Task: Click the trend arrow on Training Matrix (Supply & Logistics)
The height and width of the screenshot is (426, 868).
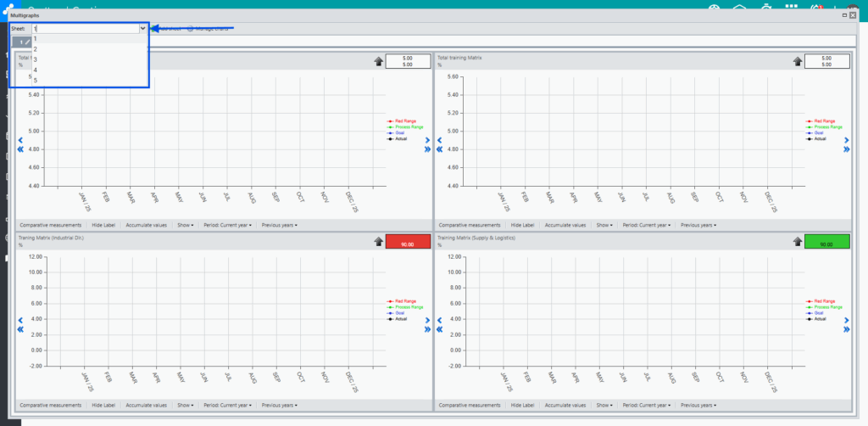Action: (x=797, y=241)
